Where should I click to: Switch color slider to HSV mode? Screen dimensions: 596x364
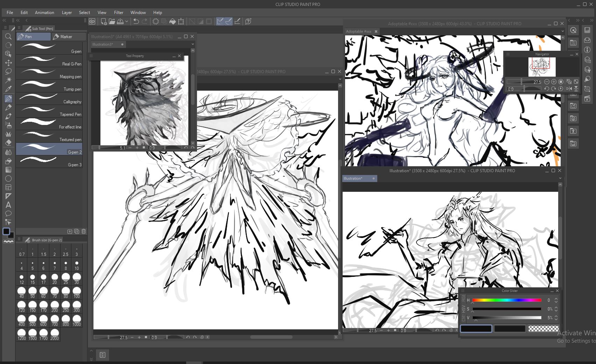point(464,309)
